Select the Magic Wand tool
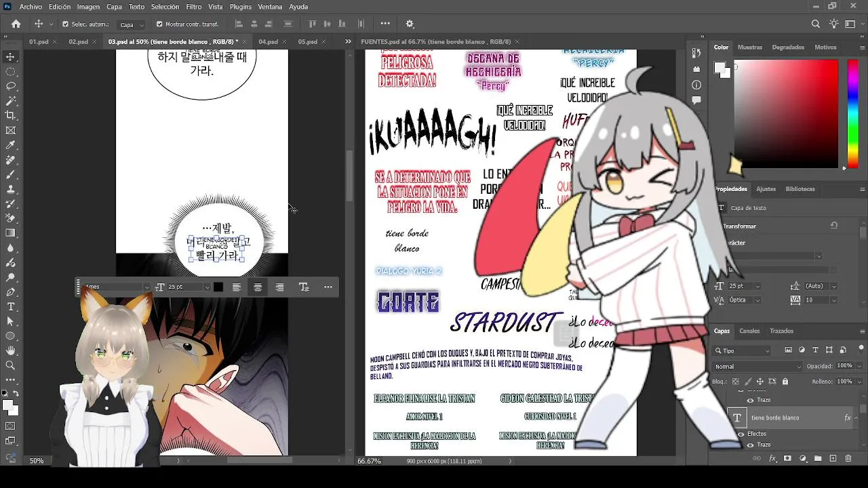This screenshot has width=868, height=488. pos(10,100)
